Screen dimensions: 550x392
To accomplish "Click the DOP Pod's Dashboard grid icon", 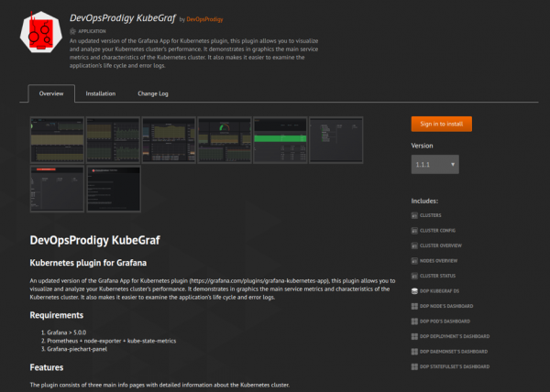I will coord(414,321).
